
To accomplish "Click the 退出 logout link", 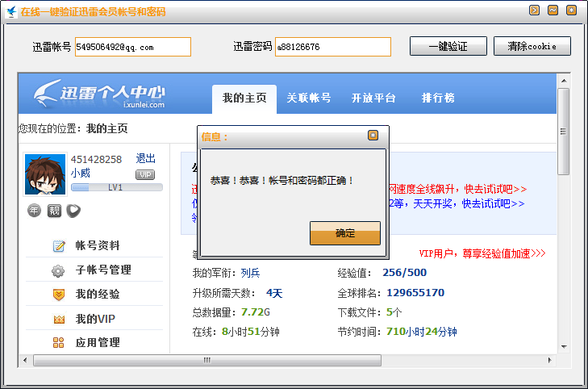I will click(145, 159).
